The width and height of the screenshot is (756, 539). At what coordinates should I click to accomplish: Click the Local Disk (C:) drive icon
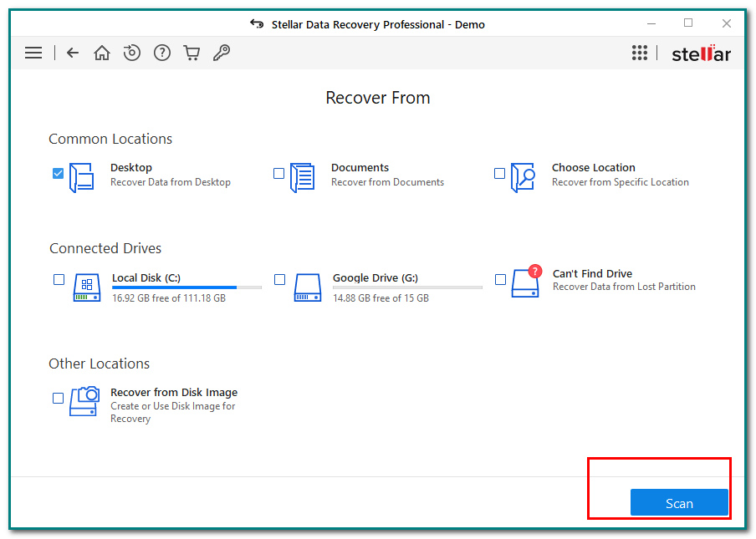point(87,287)
